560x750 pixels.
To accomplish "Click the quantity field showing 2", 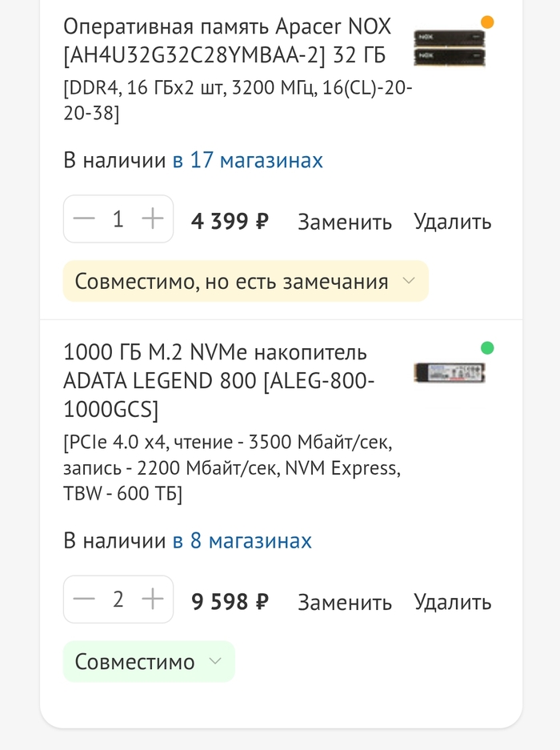I will point(118,599).
